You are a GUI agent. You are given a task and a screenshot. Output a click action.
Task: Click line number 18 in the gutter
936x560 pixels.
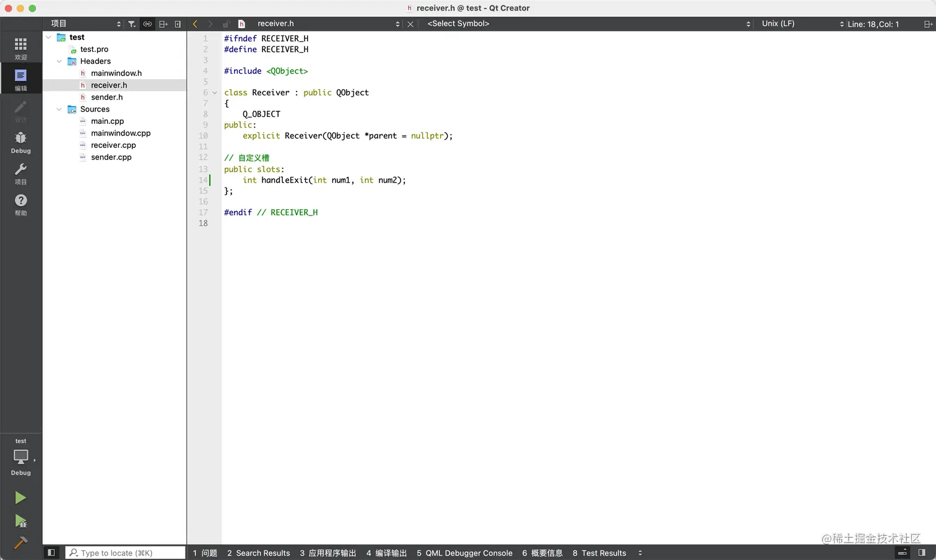(203, 223)
